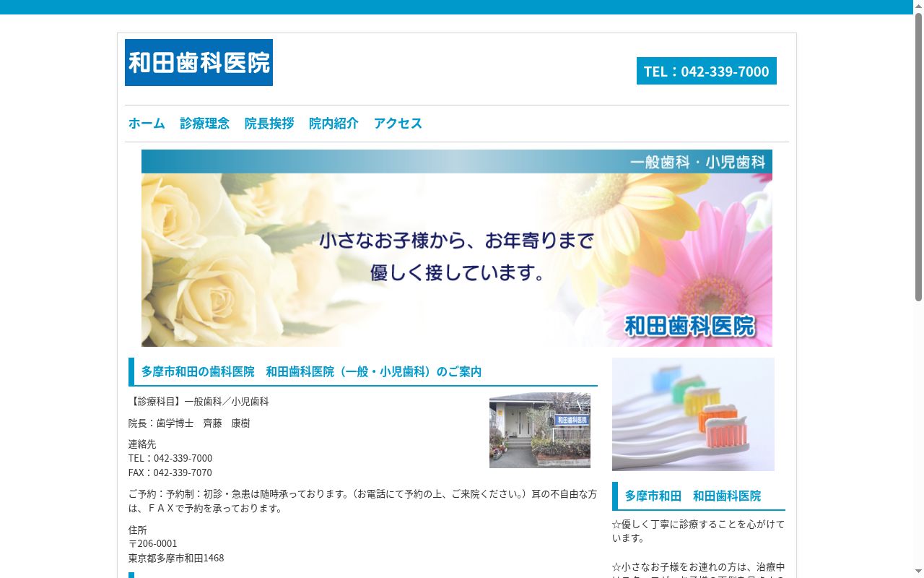Open the ホーム menu item
Viewport: 924px width, 578px height.
click(x=147, y=124)
